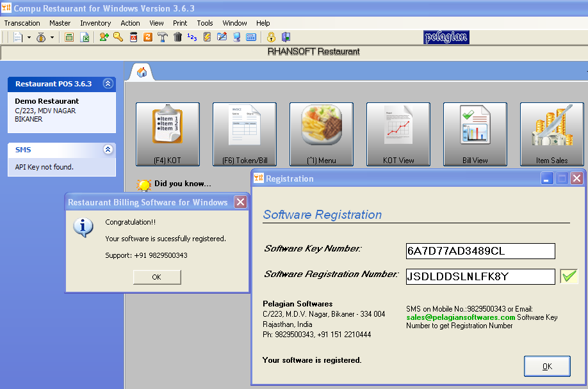Click the Software Key Number field
Viewport: 588px width, 389px height.
[x=480, y=251]
